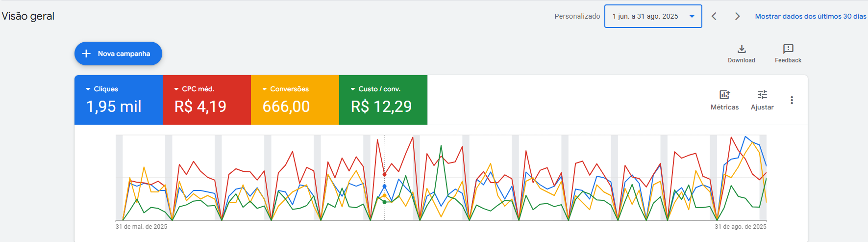Image resolution: width=868 pixels, height=242 pixels.
Task: Expand the Custo / conv. metric dropdown
Action: coord(353,89)
